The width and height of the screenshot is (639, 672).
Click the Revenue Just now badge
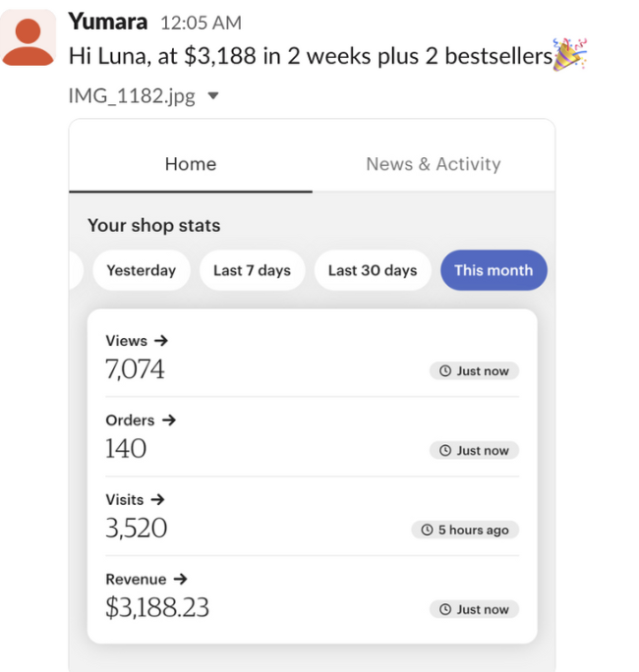click(x=474, y=609)
